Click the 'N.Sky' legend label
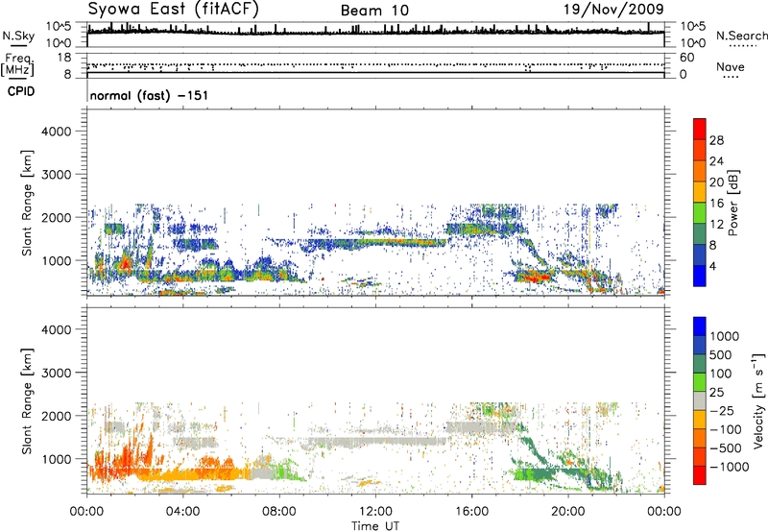768x532 pixels. coord(18,36)
